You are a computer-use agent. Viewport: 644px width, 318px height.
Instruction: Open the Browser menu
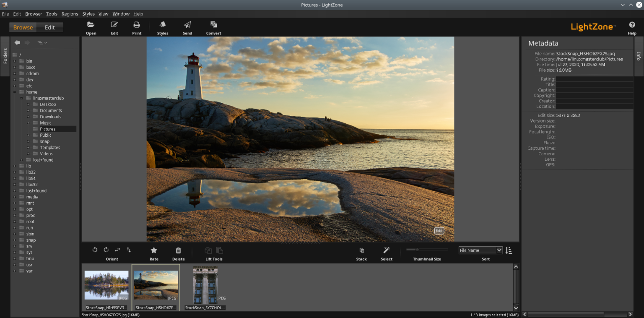pos(34,14)
